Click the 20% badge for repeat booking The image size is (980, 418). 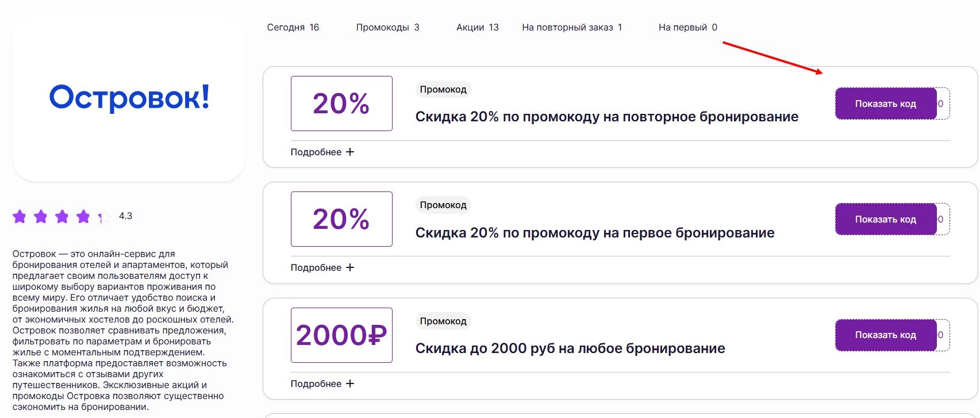coord(341,103)
